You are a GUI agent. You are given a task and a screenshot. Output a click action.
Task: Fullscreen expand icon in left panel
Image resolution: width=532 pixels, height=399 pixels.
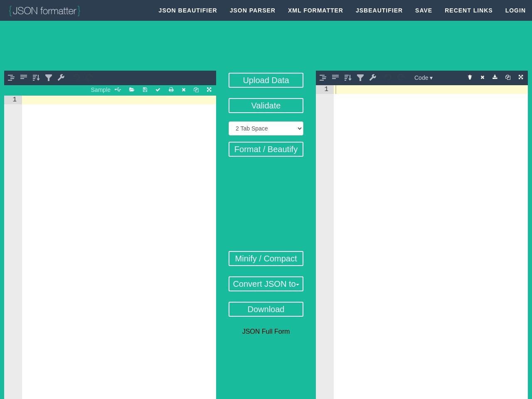click(x=209, y=90)
